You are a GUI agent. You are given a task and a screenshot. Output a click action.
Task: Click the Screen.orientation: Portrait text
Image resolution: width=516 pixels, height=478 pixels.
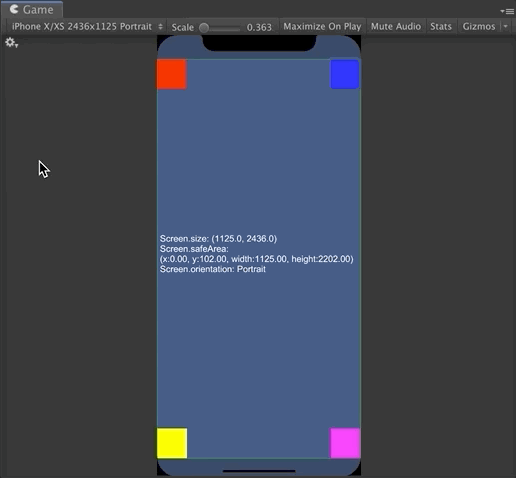(213, 269)
